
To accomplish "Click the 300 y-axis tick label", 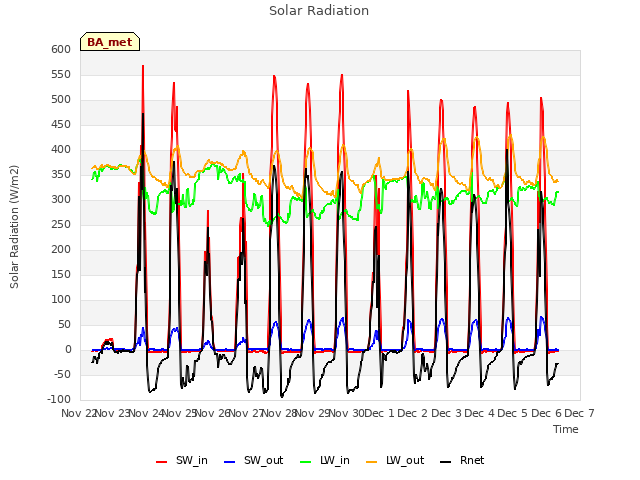I will pyautogui.click(x=61, y=200).
